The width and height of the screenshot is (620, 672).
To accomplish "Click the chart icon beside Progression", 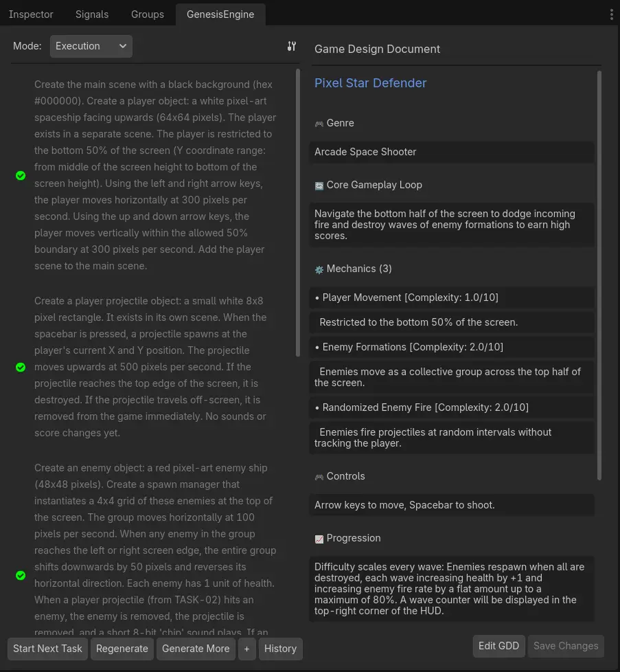I will pyautogui.click(x=319, y=539).
